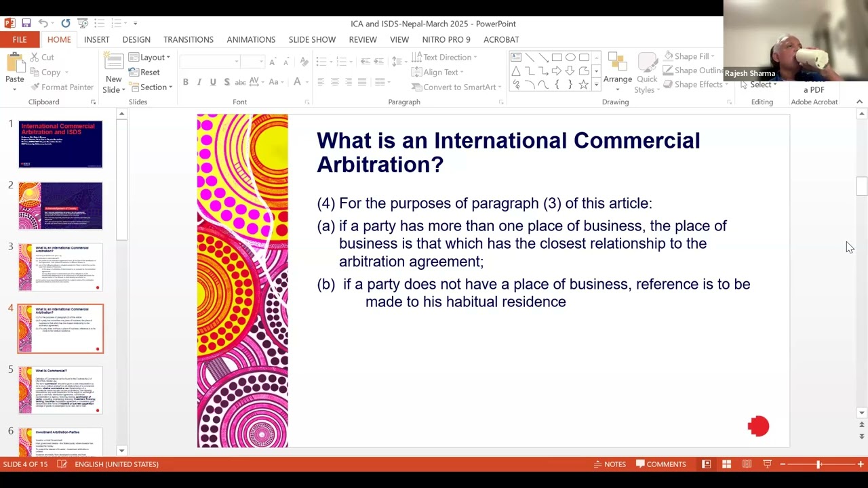Open the Text Direction dropdown

pyautogui.click(x=444, y=58)
